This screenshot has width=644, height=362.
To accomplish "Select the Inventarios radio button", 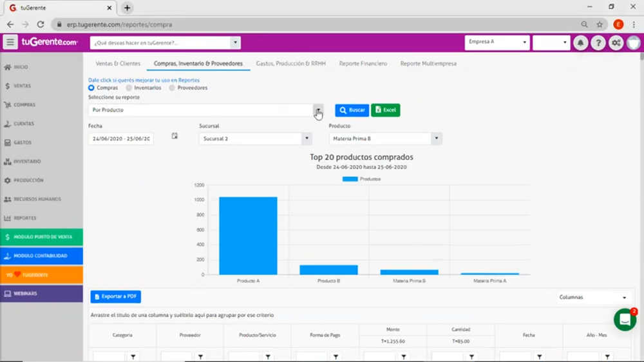I will [x=129, y=88].
